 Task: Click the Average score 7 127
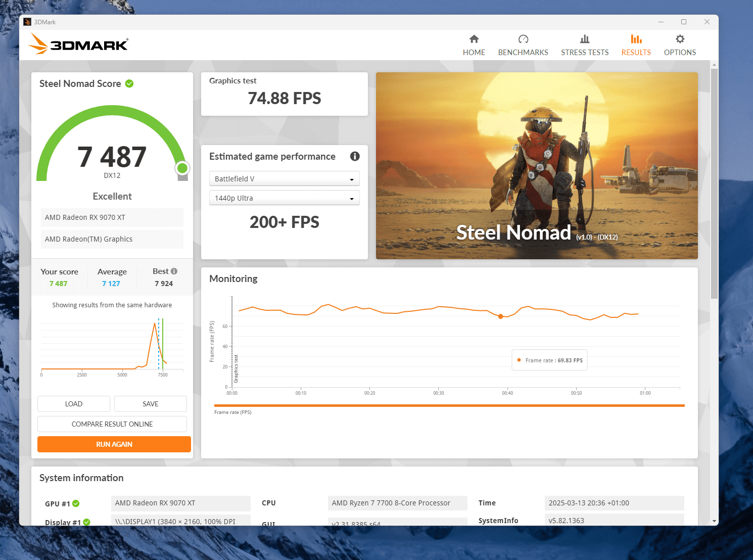pos(111,284)
